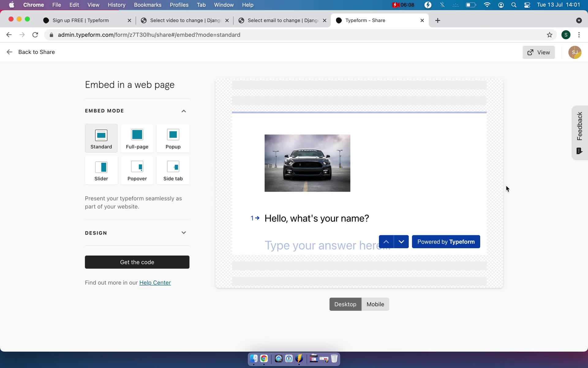Click the downward navigation arrow button
The height and width of the screenshot is (368, 588).
pyautogui.click(x=401, y=242)
